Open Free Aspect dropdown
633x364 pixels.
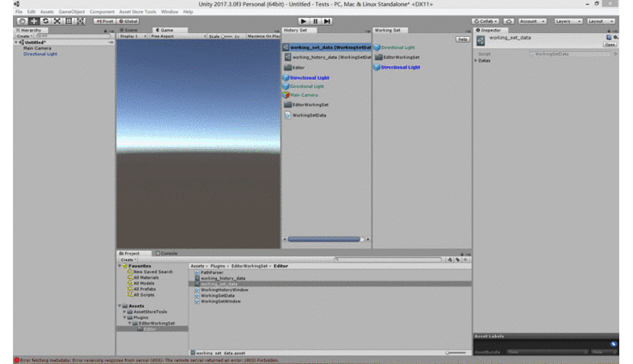[x=178, y=36]
